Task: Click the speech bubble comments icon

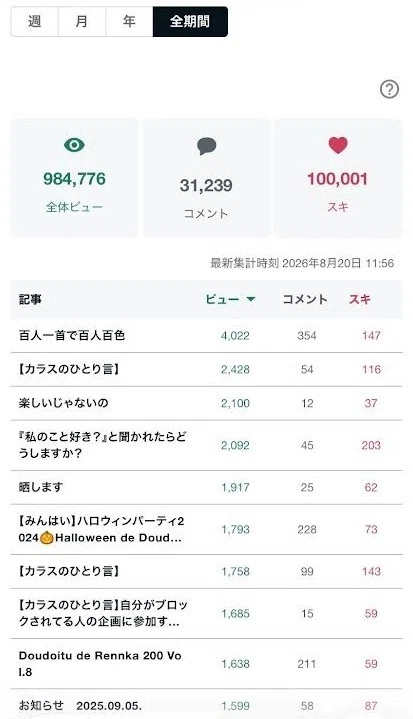Action: click(x=206, y=146)
